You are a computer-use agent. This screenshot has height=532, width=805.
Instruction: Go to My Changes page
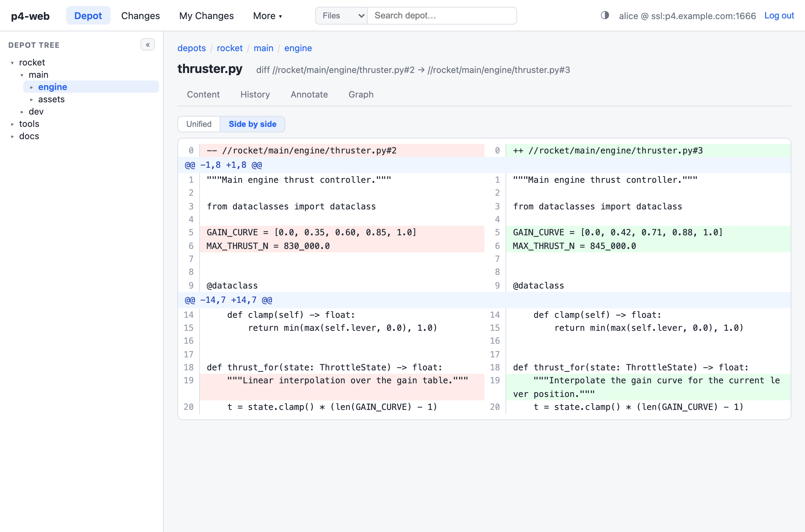click(206, 16)
